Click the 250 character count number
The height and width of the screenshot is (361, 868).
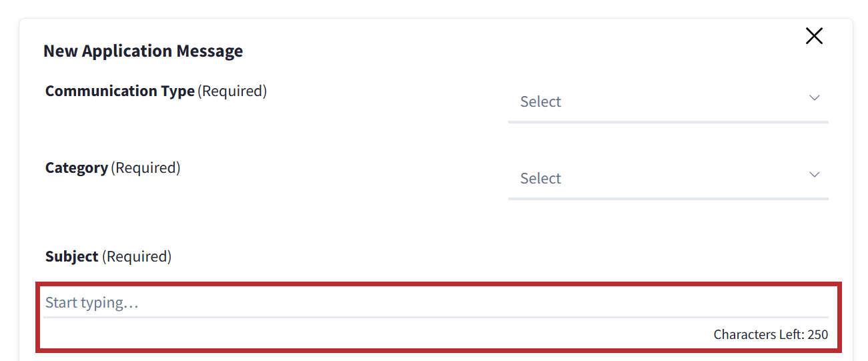pos(818,334)
